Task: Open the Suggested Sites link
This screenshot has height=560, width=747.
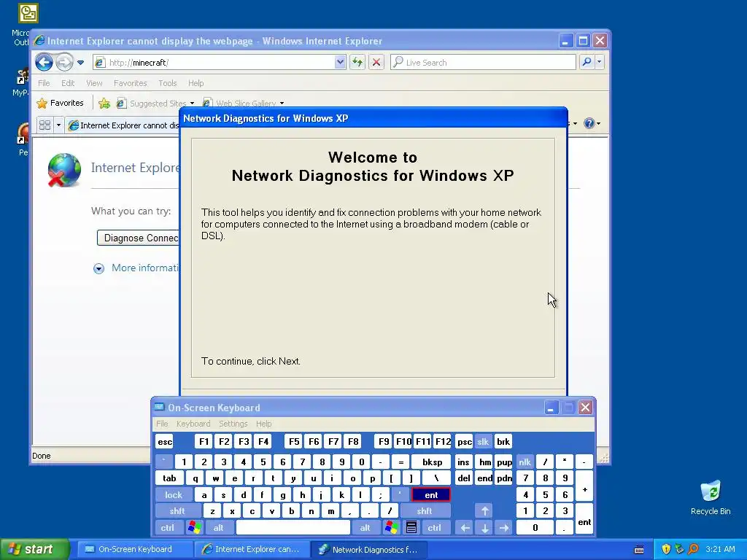Action: pyautogui.click(x=155, y=104)
